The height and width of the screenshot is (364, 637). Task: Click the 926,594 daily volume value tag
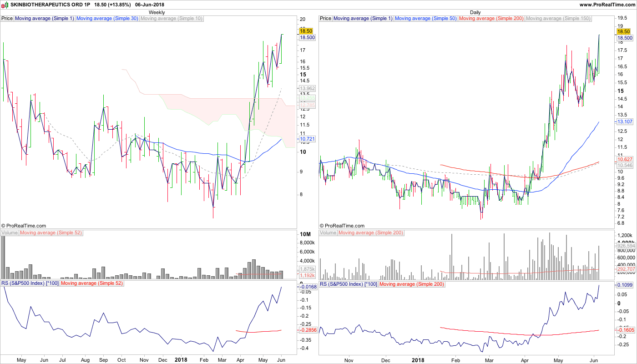(x=626, y=246)
